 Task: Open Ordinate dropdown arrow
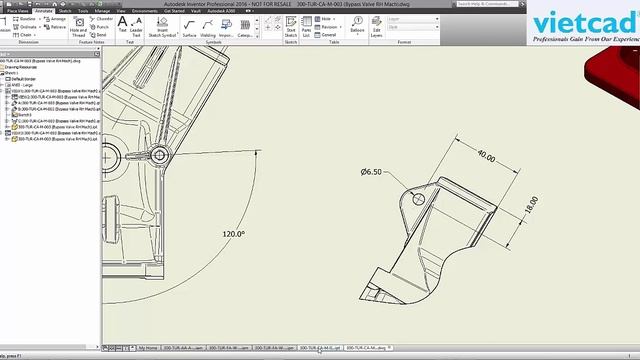tap(40, 27)
